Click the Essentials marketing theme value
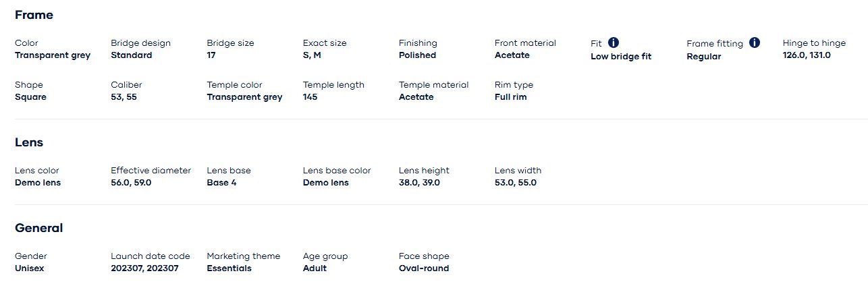The width and height of the screenshot is (868, 288). 229,268
